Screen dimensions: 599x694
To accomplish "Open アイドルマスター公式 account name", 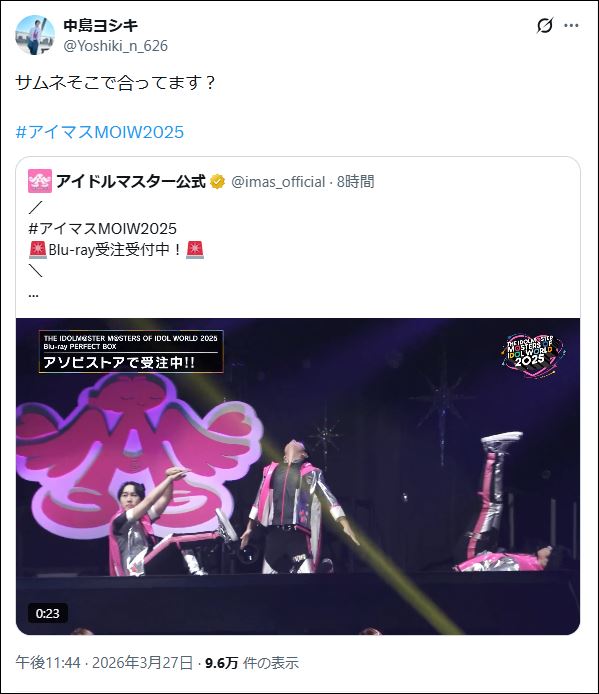I will click(131, 181).
